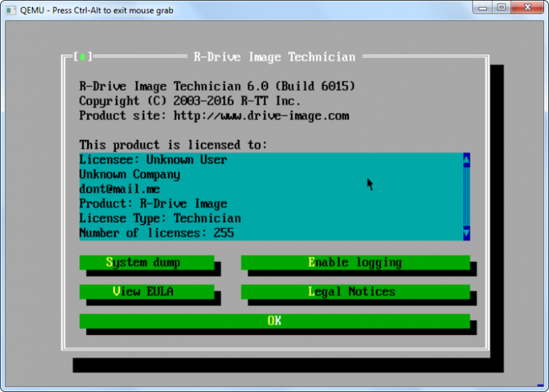The width and height of the screenshot is (549, 392).
Task: Select the Unknown Company line
Action: [271, 174]
